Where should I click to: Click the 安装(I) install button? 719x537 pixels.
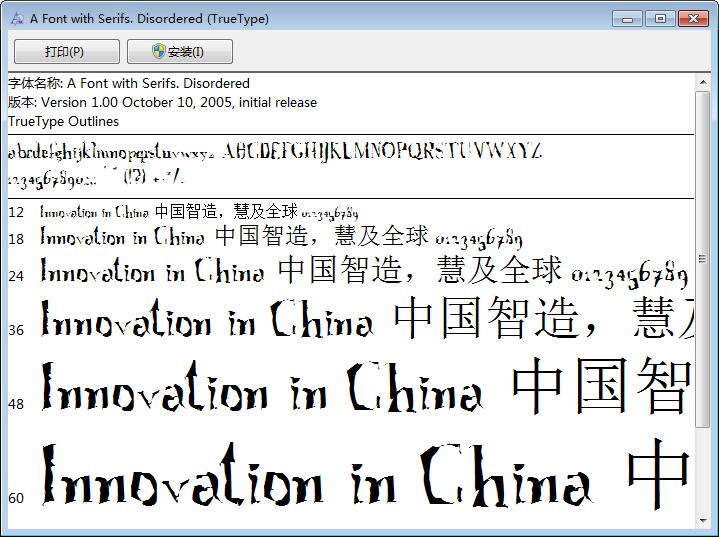[x=180, y=51]
